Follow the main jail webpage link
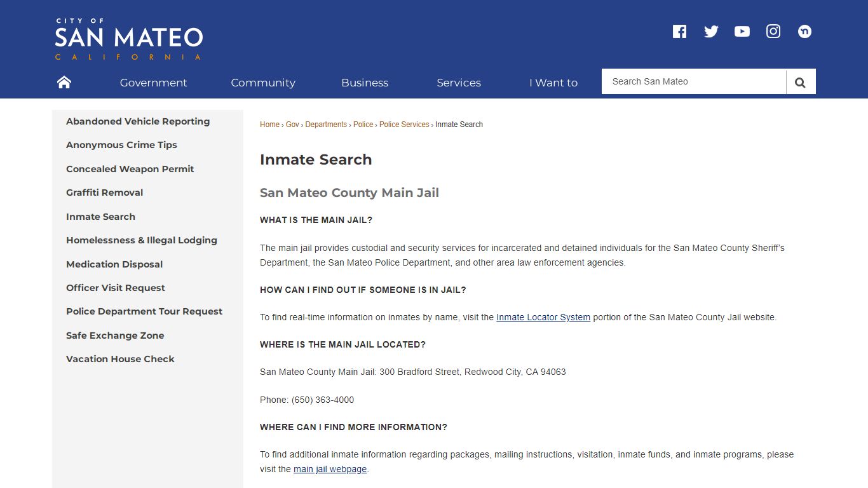 330,469
